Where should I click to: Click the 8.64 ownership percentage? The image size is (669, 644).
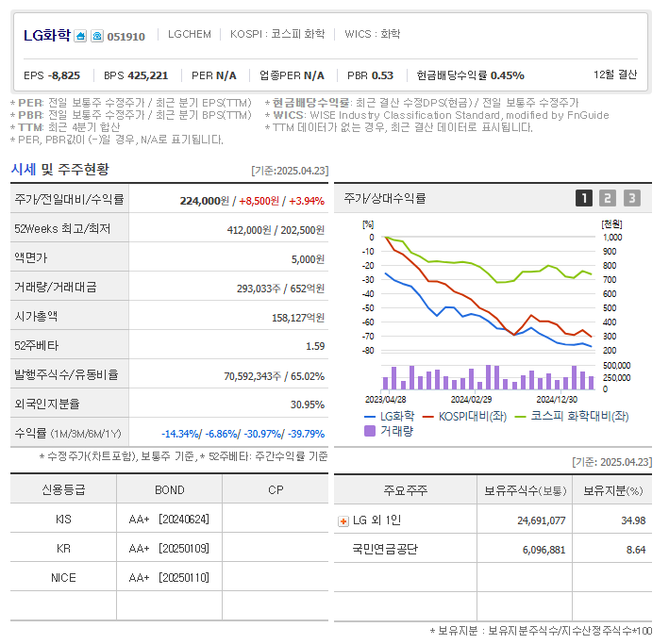[636, 550]
